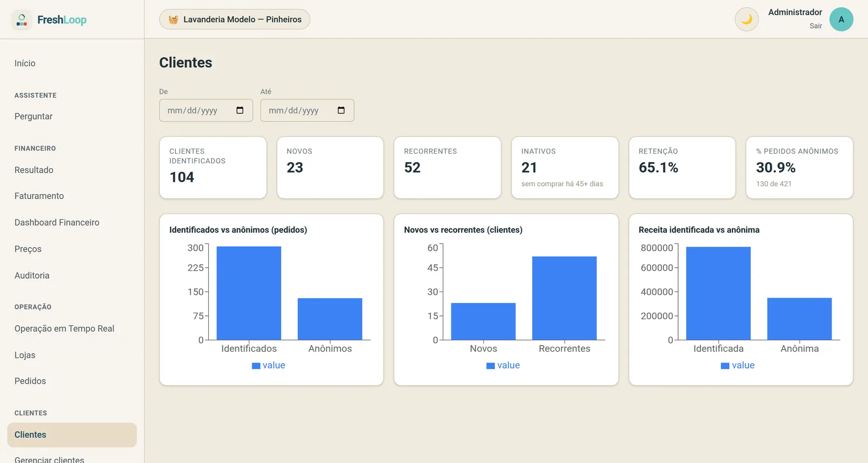Click the laundry basket icon in store selector
This screenshot has height=463, width=868.
tap(173, 20)
